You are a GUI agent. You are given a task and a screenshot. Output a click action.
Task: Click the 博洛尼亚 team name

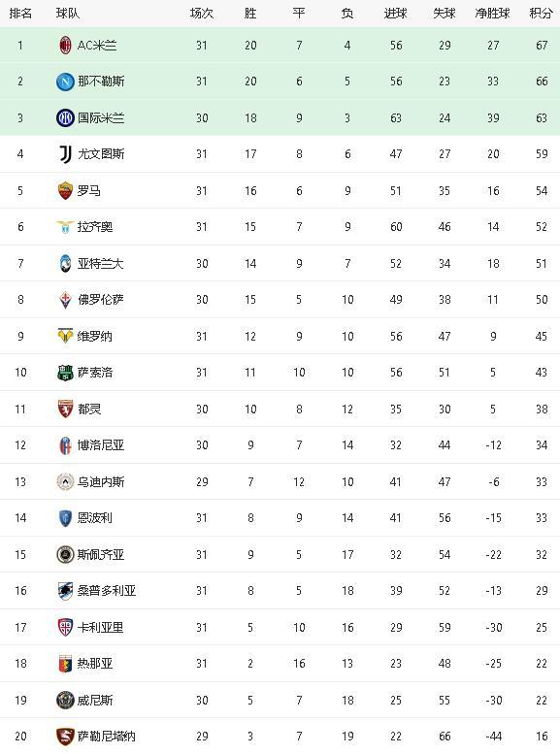pyautogui.click(x=101, y=444)
